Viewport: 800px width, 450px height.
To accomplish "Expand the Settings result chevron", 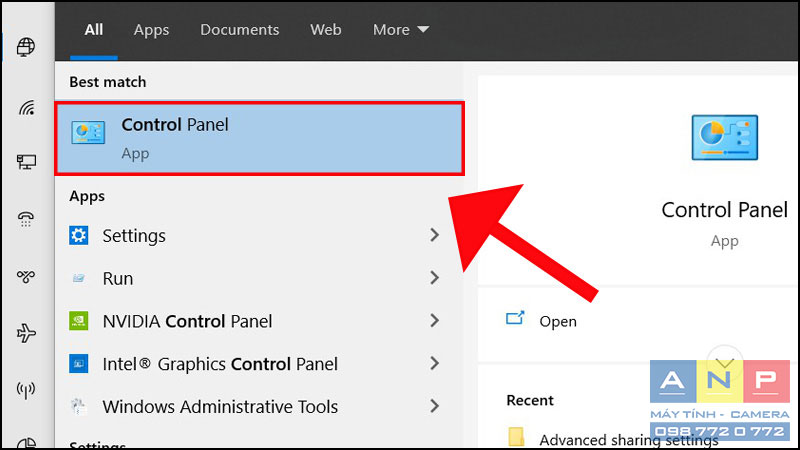I will point(434,235).
